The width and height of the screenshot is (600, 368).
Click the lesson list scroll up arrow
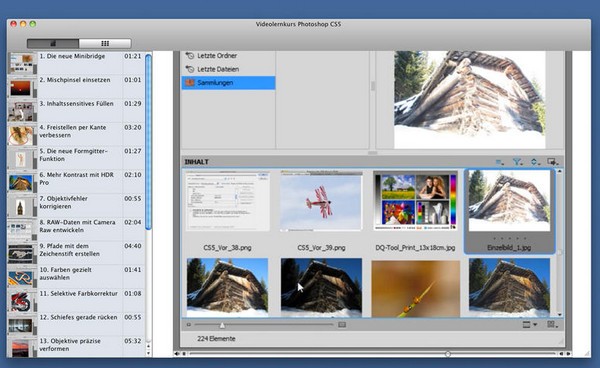click(148, 347)
